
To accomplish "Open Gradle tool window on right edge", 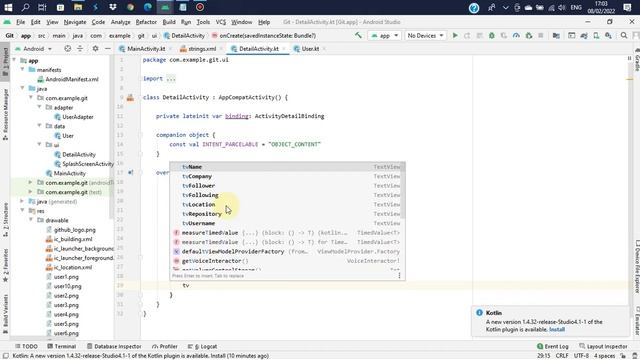I will click(x=636, y=59).
